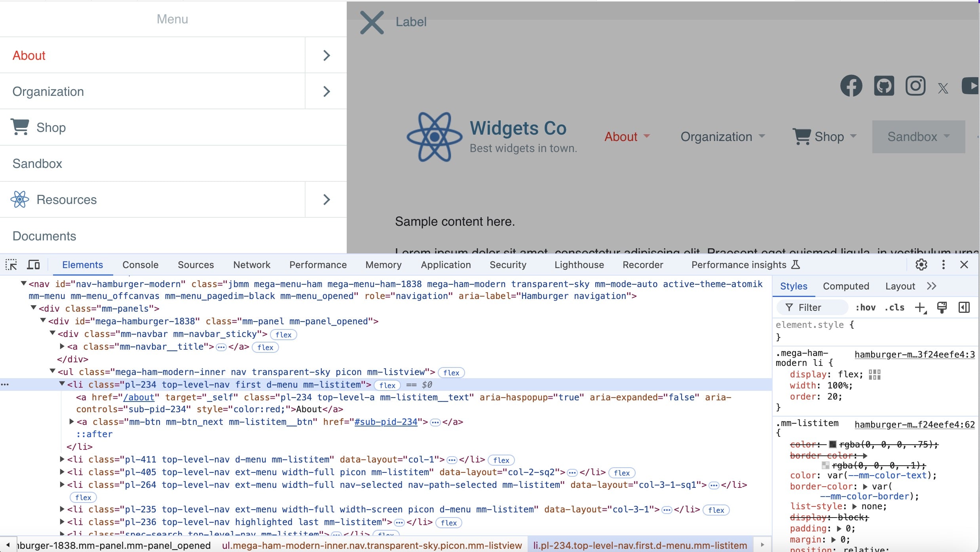Open DevTools three-dot customize menu
Image resolution: width=980 pixels, height=552 pixels.
pyautogui.click(x=943, y=265)
